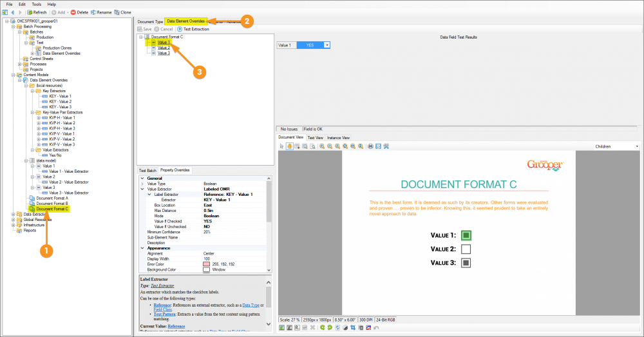Select the Yes/No value extractor node
This screenshot has height=337, width=644.
55,155
